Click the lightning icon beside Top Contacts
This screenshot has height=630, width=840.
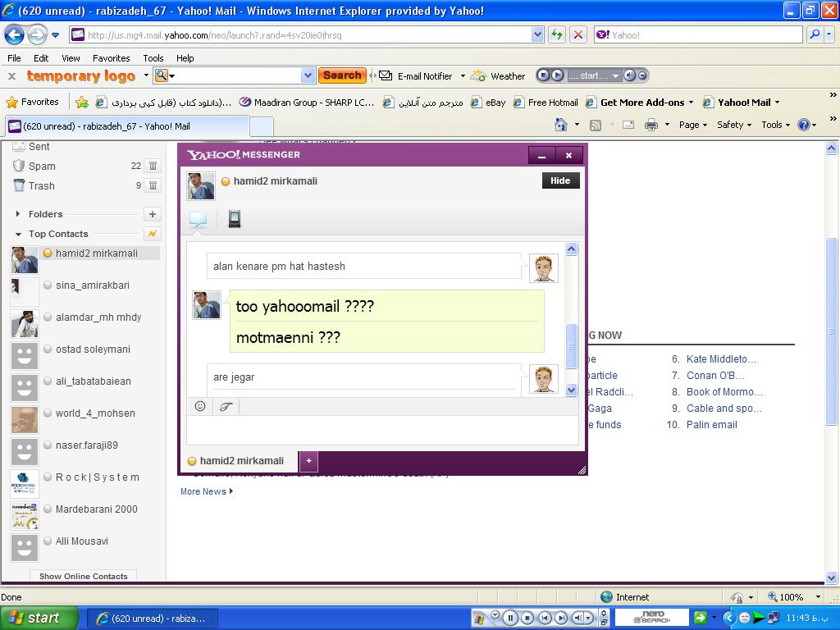click(x=153, y=234)
